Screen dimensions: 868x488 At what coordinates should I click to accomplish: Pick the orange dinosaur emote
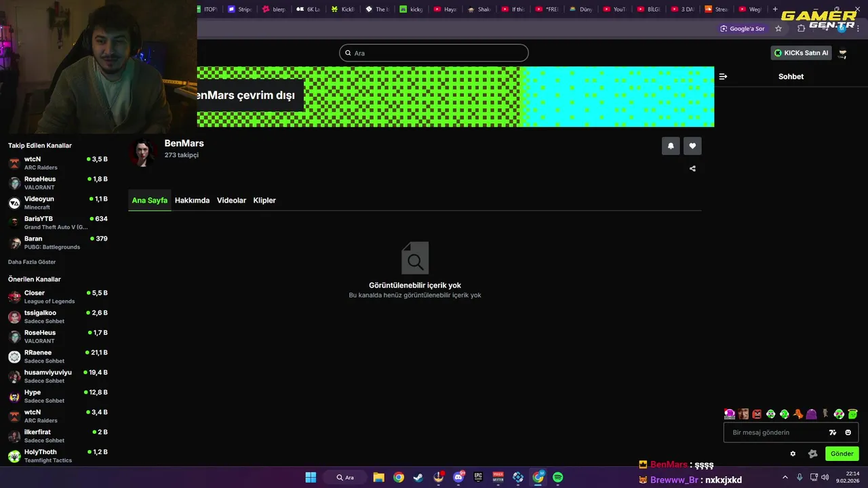tap(798, 414)
